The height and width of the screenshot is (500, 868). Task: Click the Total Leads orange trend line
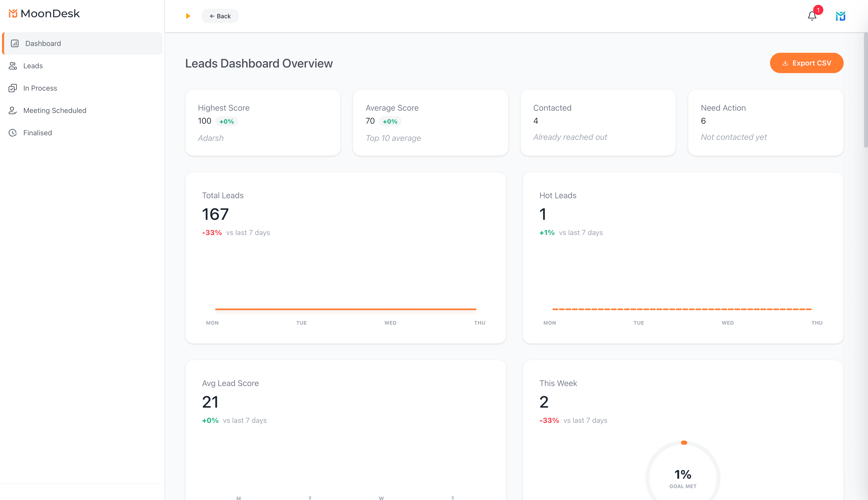(346, 309)
